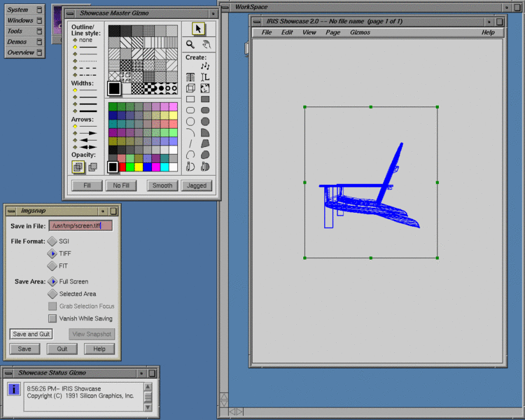This screenshot has width=525, height=420.
Task: Select the unfilled rectangle create tool
Action: point(190,99)
